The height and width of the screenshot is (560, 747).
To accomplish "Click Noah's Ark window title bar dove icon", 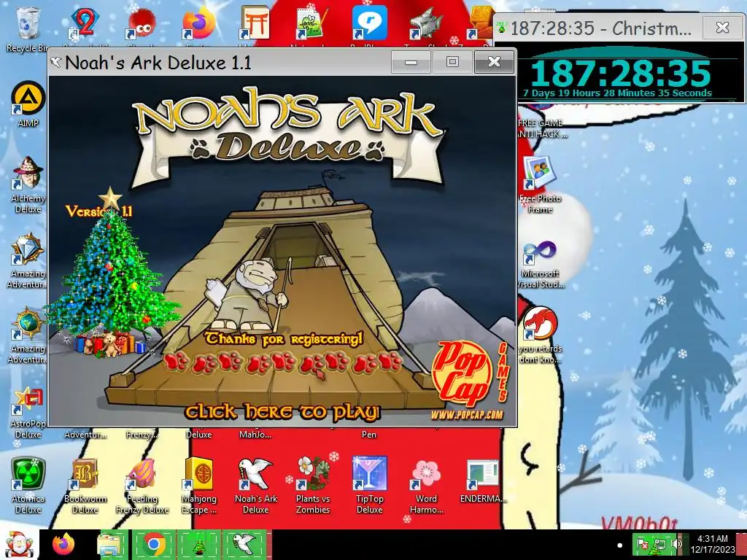I will pos(56,63).
